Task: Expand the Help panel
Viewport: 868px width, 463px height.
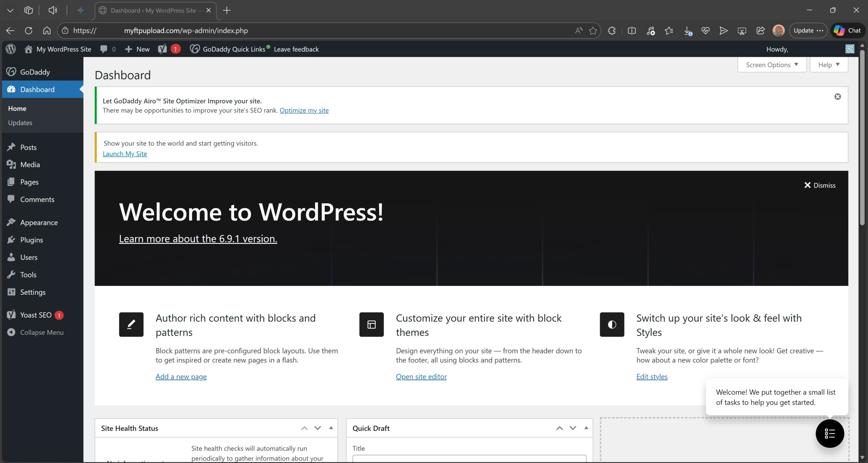Action: (829, 65)
